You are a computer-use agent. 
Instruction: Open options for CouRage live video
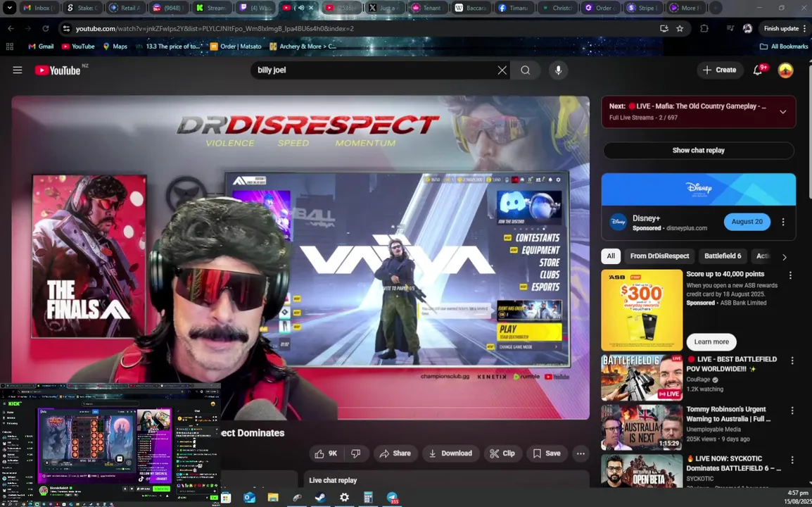click(x=792, y=361)
